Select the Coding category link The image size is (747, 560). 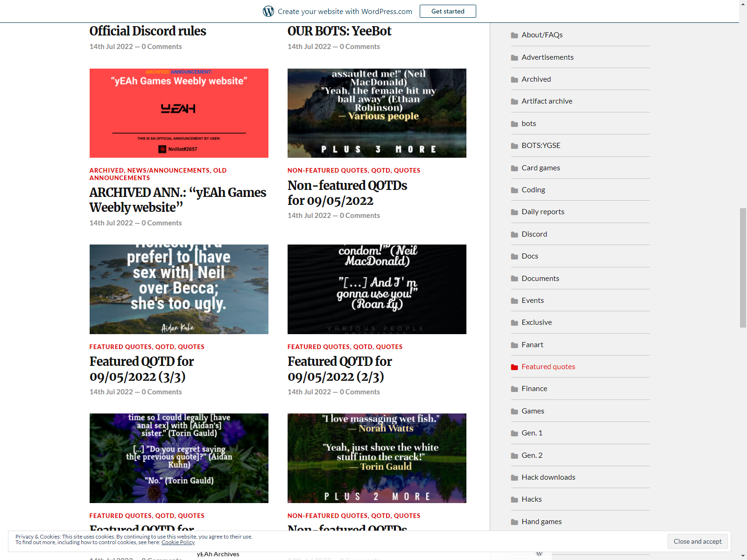pyautogui.click(x=533, y=190)
